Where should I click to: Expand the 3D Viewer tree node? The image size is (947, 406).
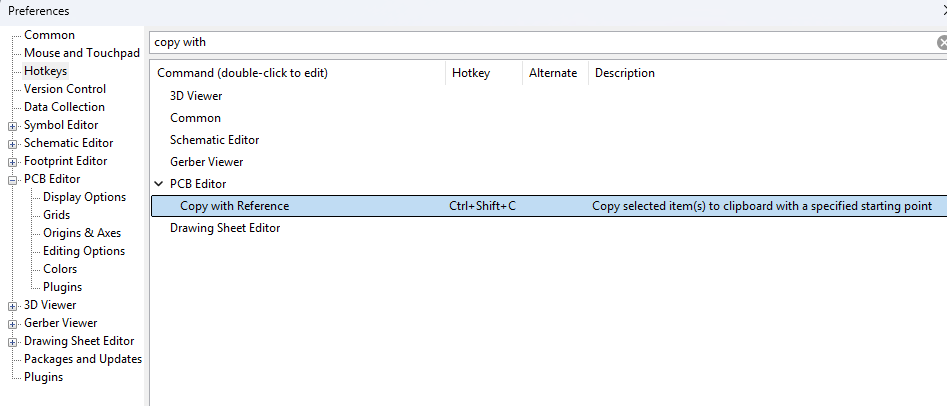tap(13, 306)
